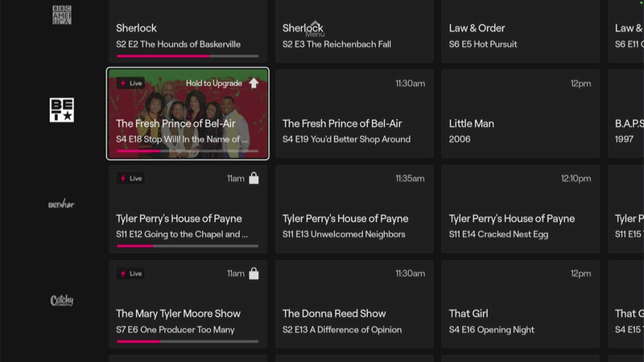Click progress bar under Mary Tyler Moore Show
This screenshot has width=644, height=362.
(x=188, y=341)
